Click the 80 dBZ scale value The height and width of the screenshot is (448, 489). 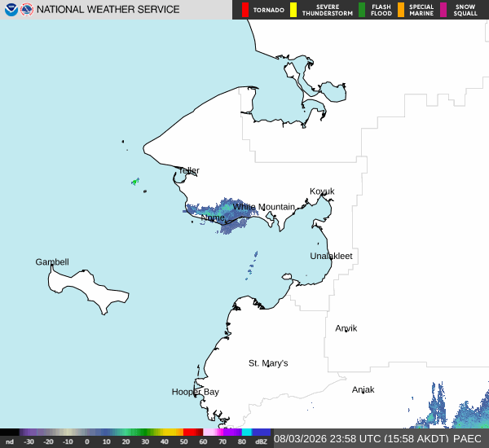point(242,441)
